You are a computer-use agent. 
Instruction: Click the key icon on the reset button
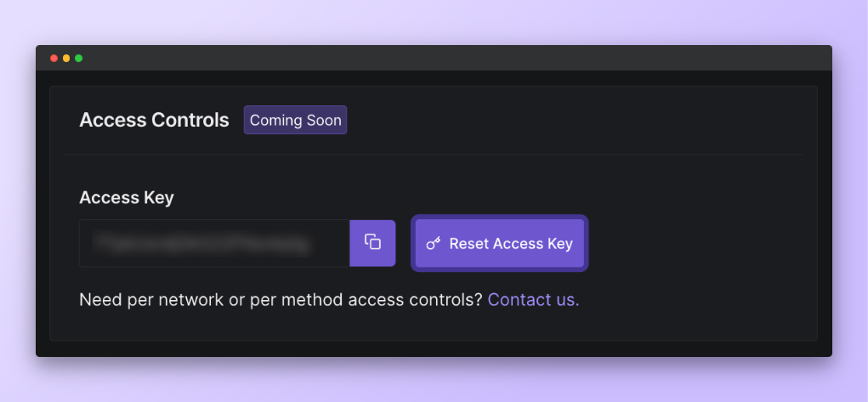pyautogui.click(x=434, y=244)
